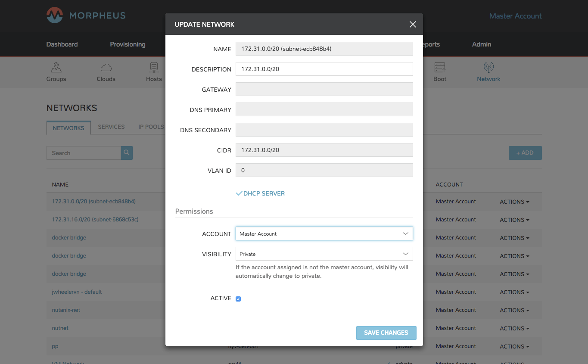Click the Description input field
588x364 pixels.
(324, 69)
